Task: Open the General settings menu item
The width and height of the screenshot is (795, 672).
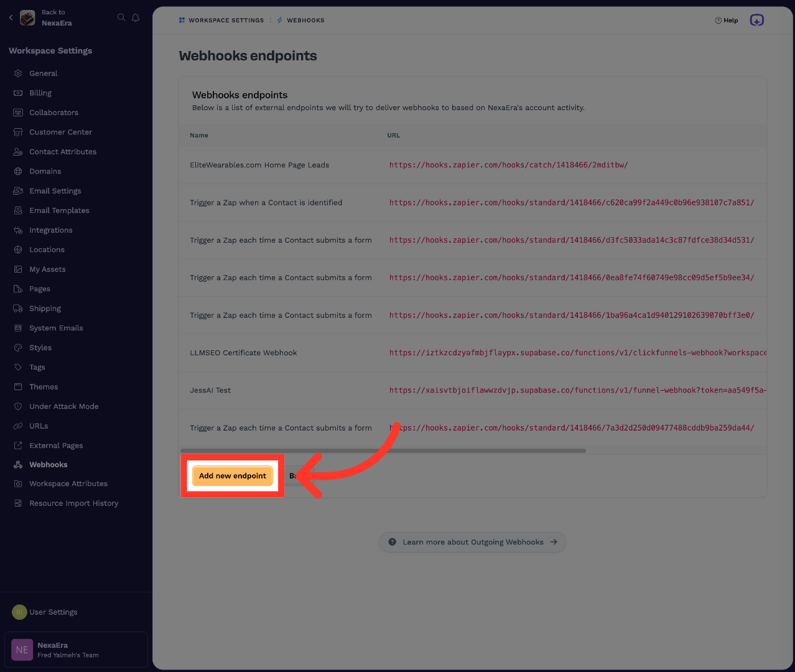Action: 44,73
